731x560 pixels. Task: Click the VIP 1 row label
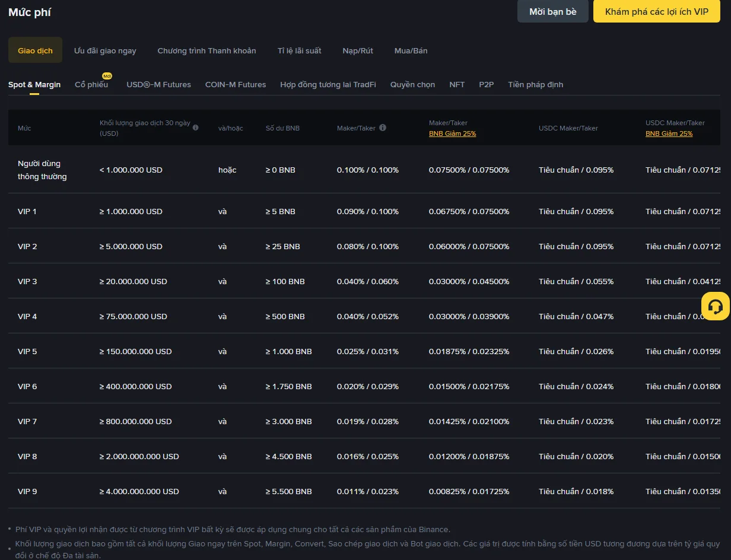(x=27, y=211)
